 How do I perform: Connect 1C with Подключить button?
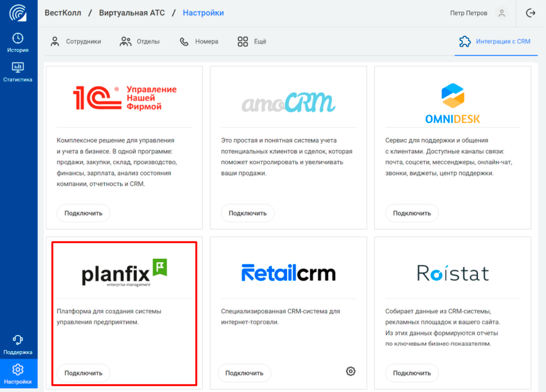(x=83, y=213)
